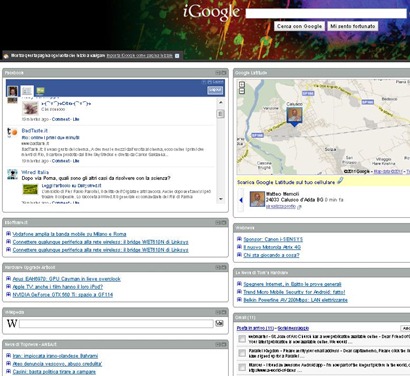Tick the checkbox for the webmaster email
This screenshot has height=376, width=410.
(242, 339)
